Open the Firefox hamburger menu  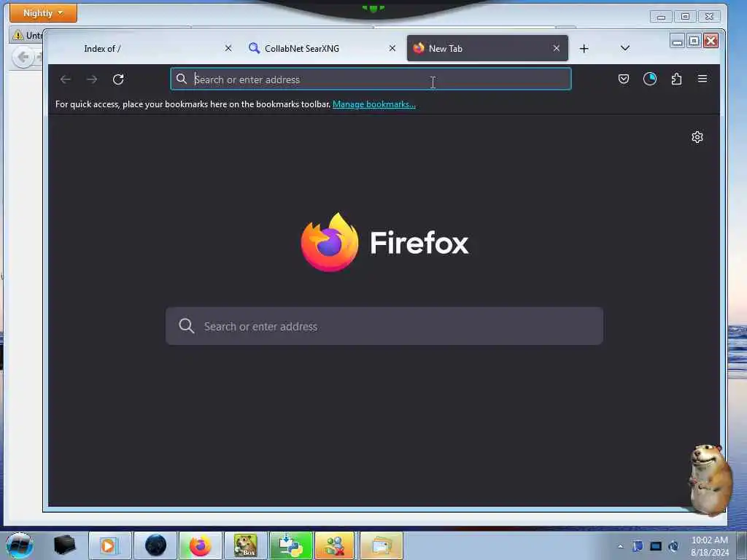(703, 79)
